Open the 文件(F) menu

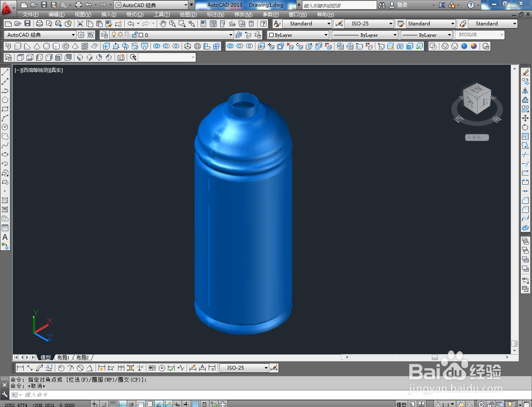point(31,15)
